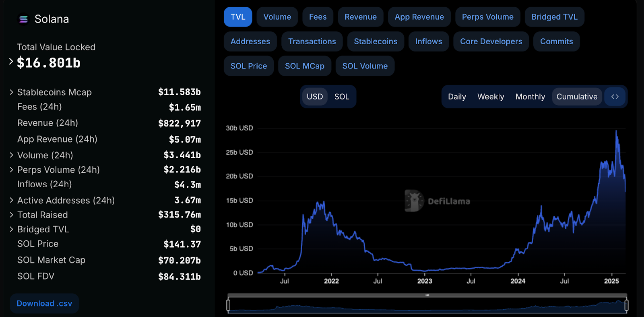
Task: Click the embed chart code icon
Action: [615, 97]
